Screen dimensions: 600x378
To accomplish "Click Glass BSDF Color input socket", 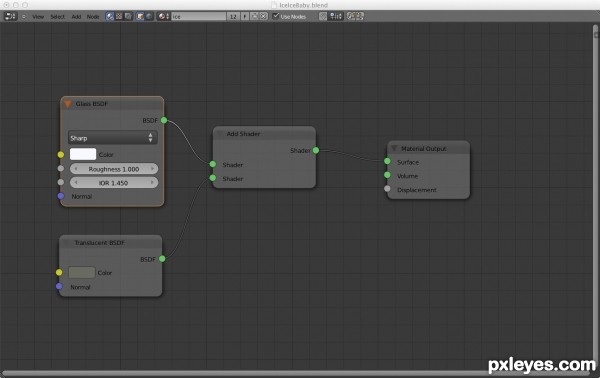I will (61, 155).
